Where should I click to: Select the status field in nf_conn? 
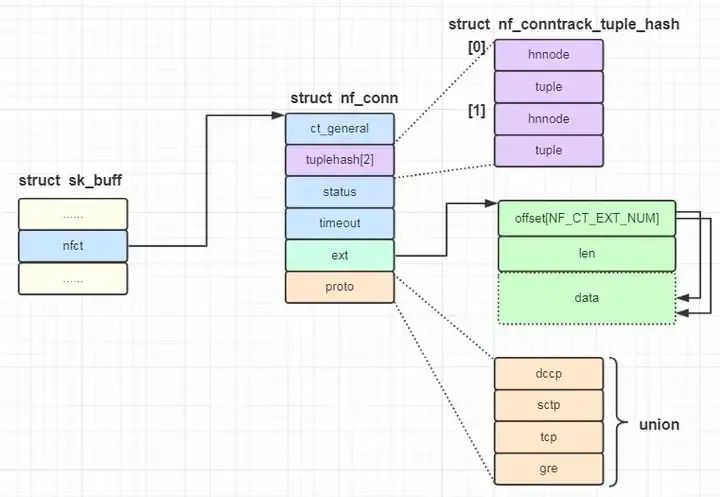339,191
